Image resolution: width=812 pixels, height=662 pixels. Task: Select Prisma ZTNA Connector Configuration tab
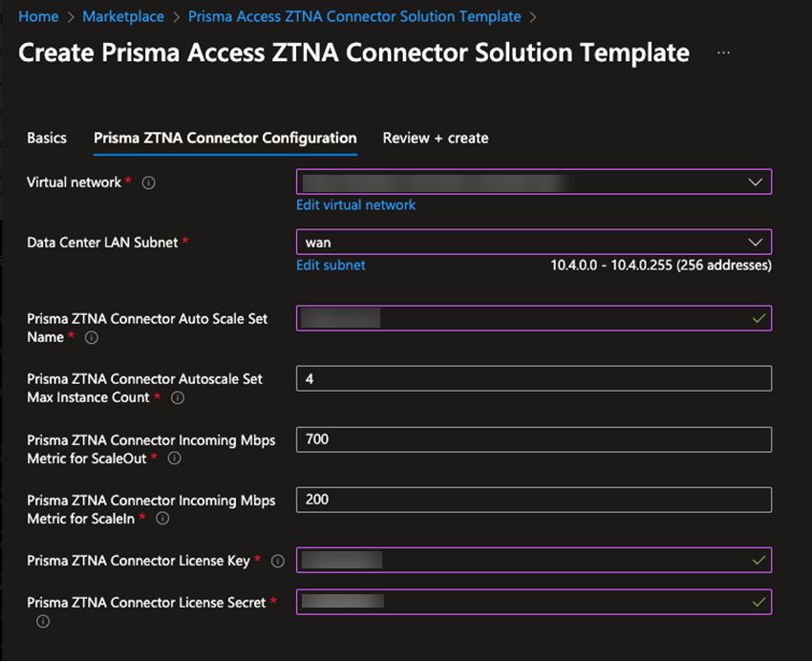(x=225, y=138)
